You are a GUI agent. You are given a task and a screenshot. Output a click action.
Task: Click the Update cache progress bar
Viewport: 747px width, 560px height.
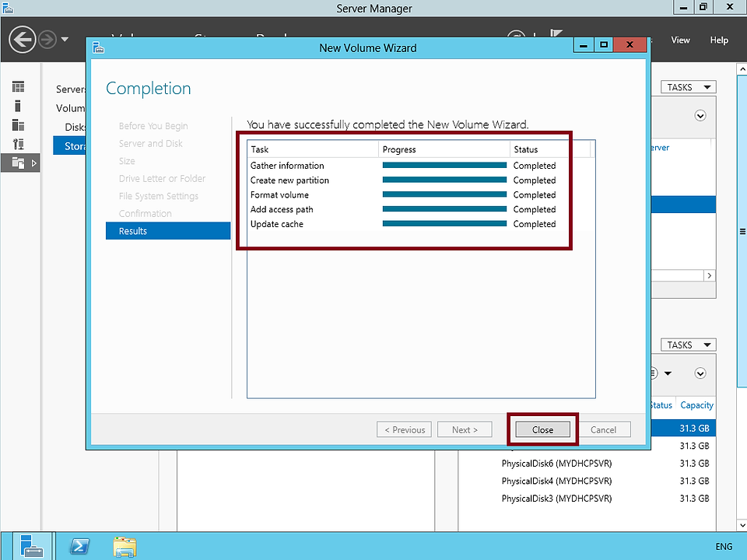point(444,223)
